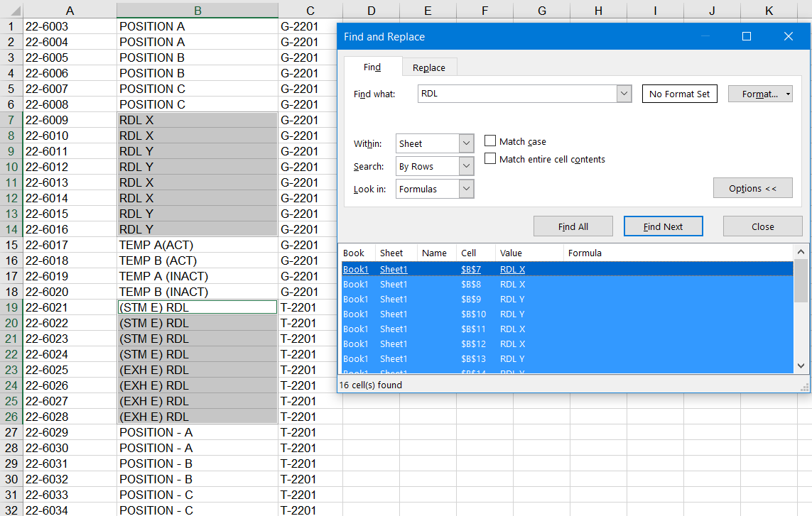Switch to the Replace tab

429,68
